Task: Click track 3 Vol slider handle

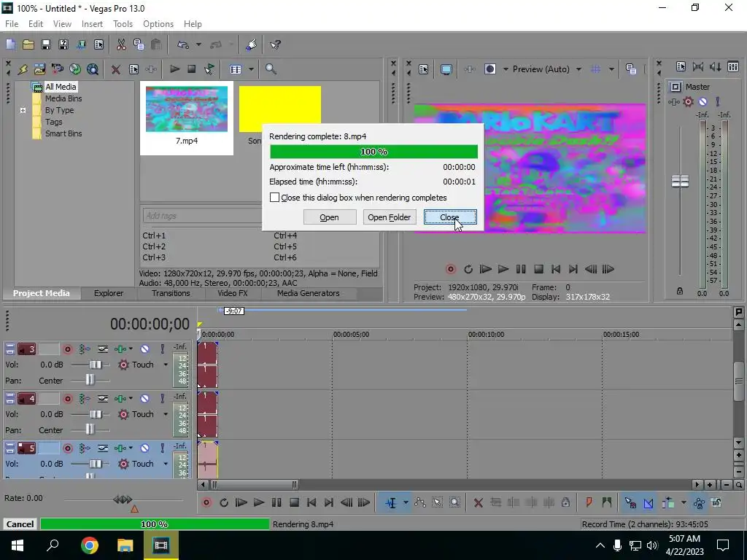Action: coord(96,365)
